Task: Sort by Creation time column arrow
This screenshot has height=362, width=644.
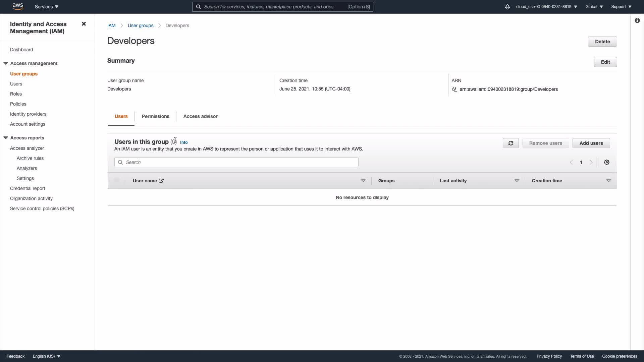Action: click(608, 181)
